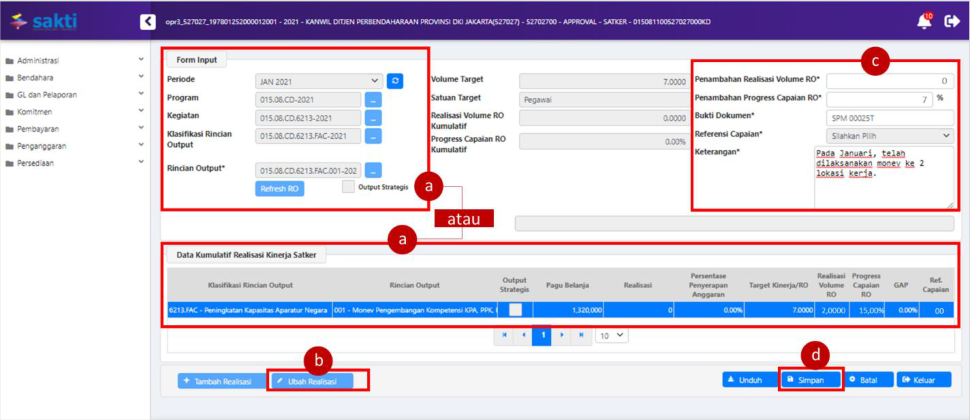The width and height of the screenshot is (970, 420).
Task: Collapse sidebar using the left arrow icon
Action: pyautogui.click(x=148, y=21)
